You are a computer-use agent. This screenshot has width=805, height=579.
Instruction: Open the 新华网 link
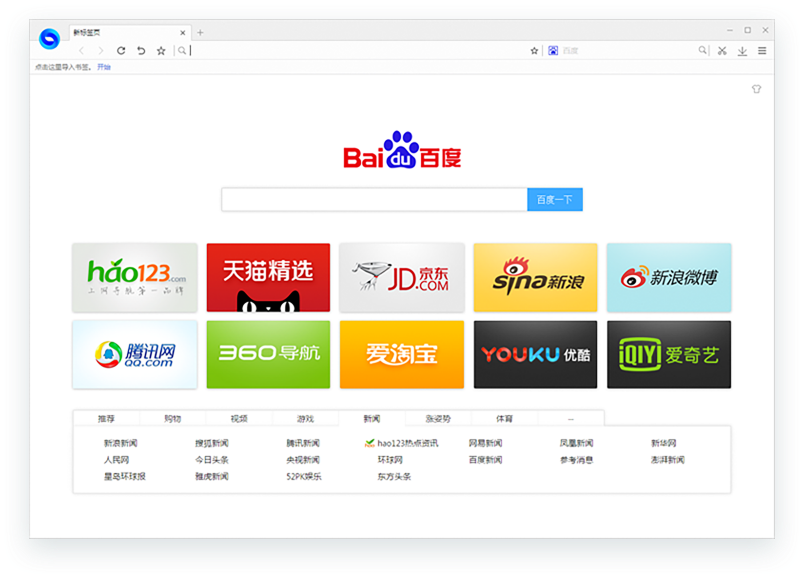(663, 443)
